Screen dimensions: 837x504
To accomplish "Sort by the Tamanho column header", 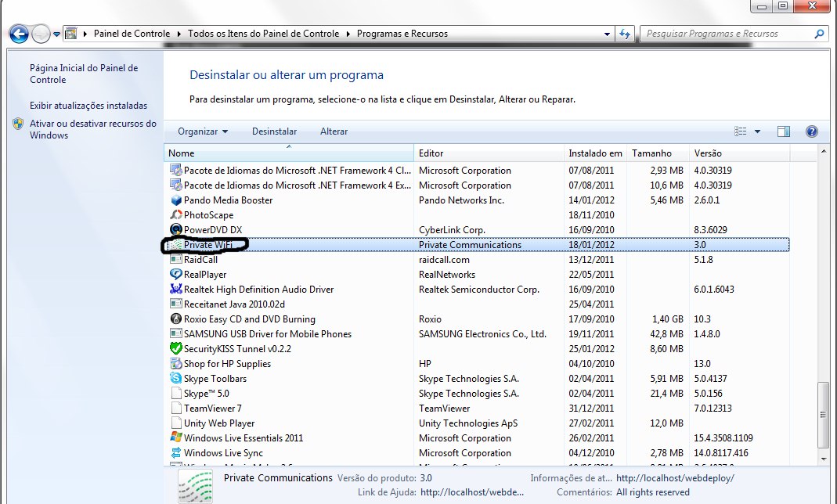I will point(658,153).
